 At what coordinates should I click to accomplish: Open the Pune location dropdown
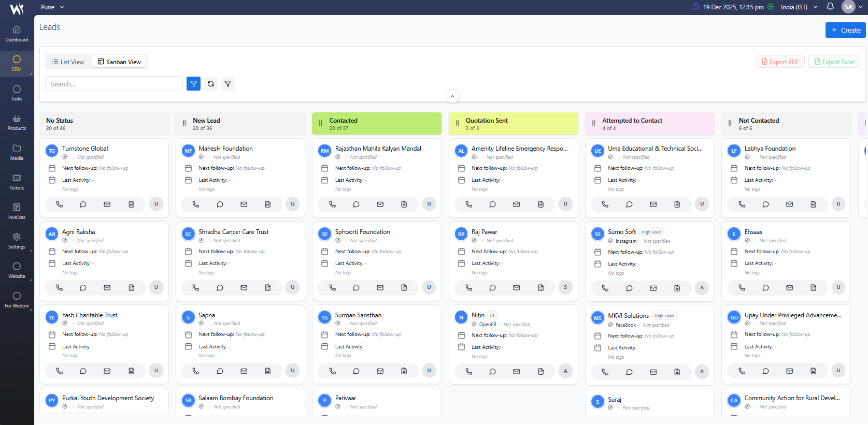(52, 7)
